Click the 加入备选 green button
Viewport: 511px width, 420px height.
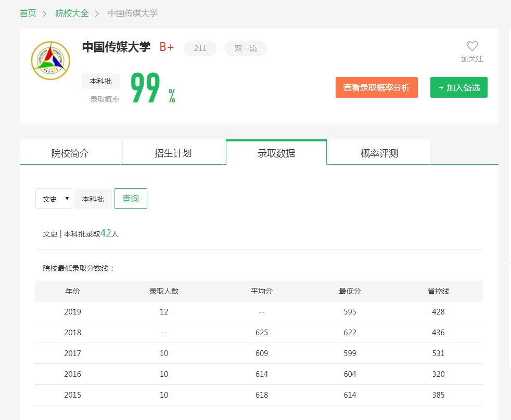459,87
